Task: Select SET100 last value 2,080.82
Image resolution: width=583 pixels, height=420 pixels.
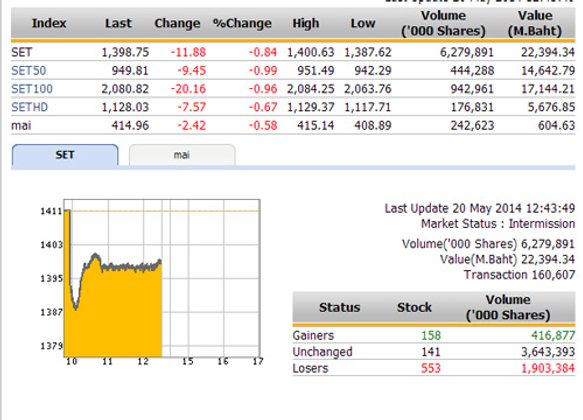Action: click(125, 89)
